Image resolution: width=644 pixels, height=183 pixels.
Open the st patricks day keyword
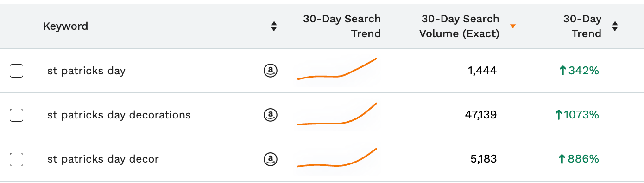(x=87, y=71)
